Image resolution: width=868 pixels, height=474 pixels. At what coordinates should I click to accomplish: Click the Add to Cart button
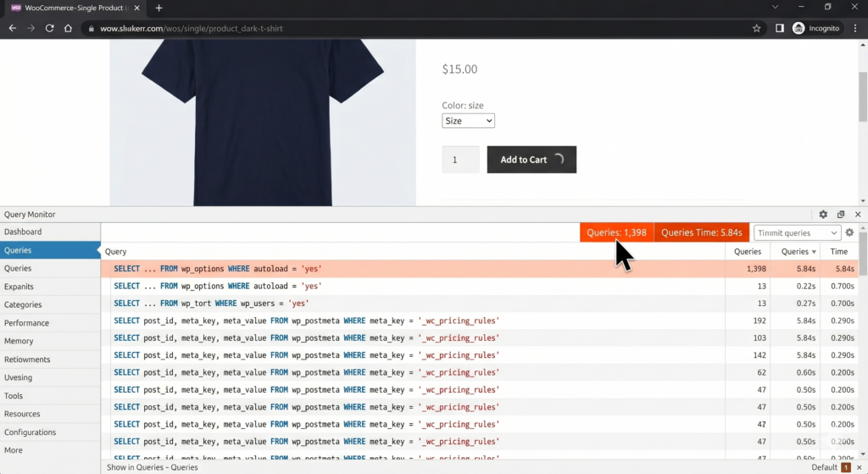tap(531, 159)
